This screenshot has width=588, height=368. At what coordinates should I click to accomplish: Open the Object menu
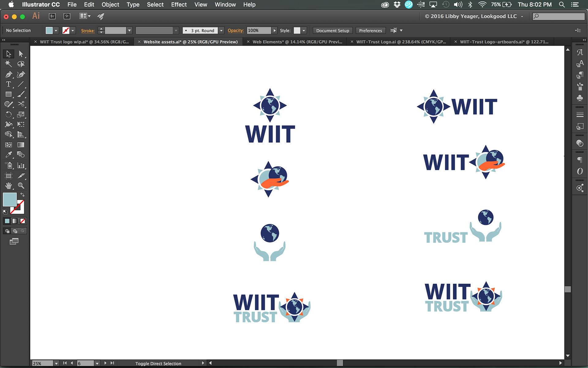tap(110, 5)
